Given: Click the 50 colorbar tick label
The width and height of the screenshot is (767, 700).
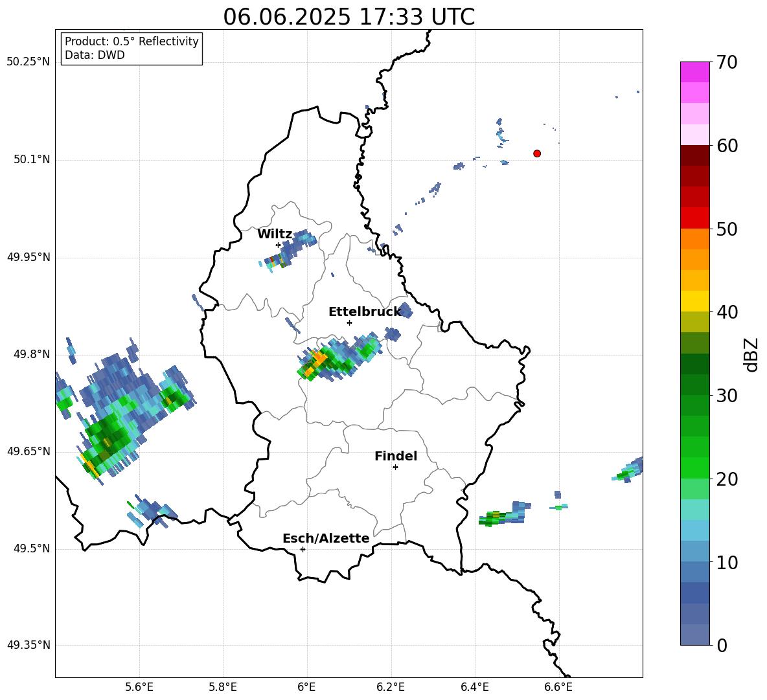Looking at the screenshot, I should click(x=727, y=229).
